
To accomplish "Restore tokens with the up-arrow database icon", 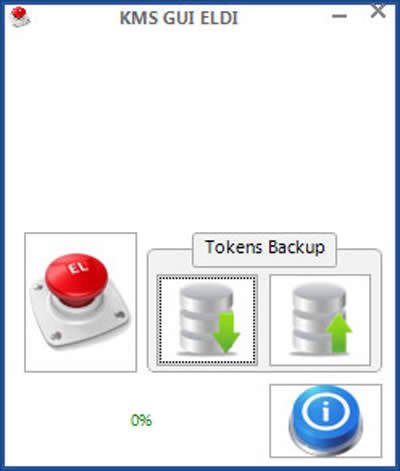I will [x=320, y=320].
